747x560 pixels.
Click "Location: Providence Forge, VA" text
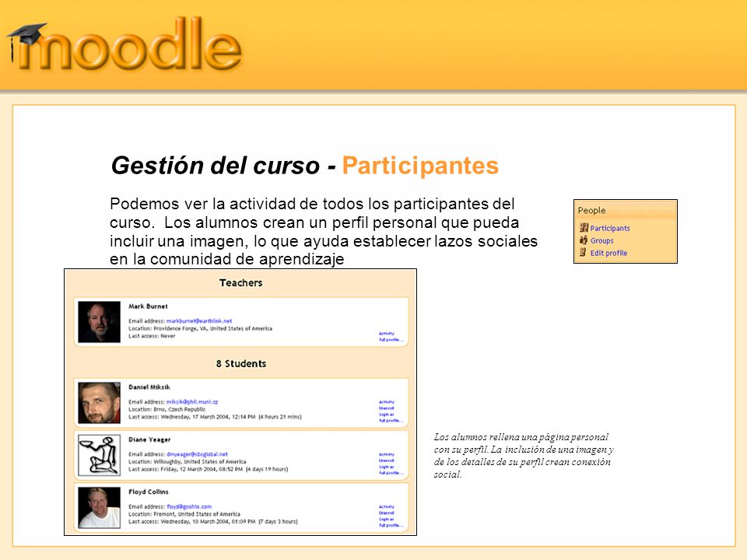(200, 328)
